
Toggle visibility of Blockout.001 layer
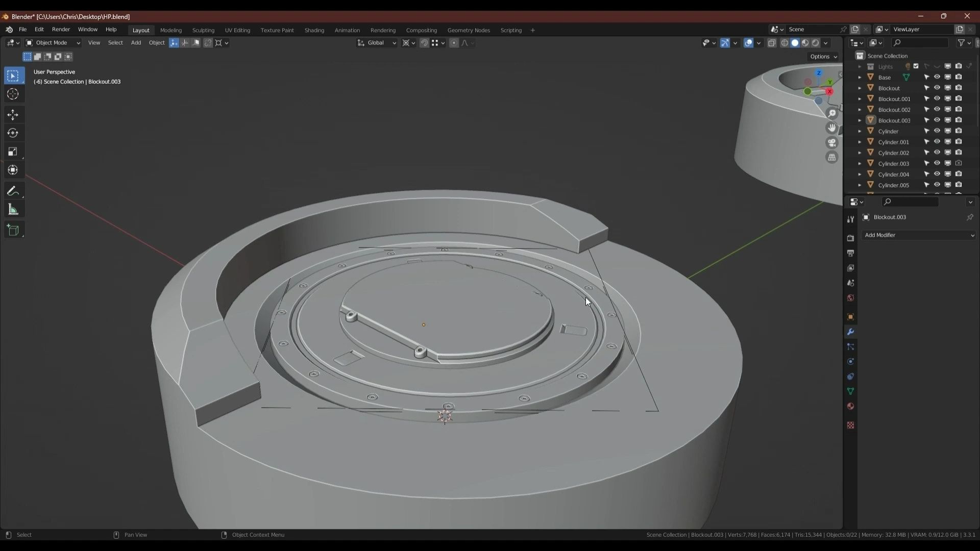[x=938, y=98]
